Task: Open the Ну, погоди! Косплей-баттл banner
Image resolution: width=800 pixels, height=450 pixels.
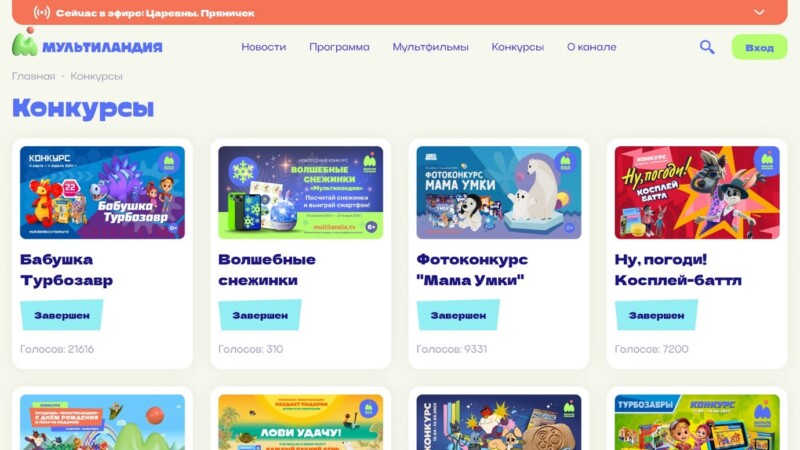Action: (697, 192)
